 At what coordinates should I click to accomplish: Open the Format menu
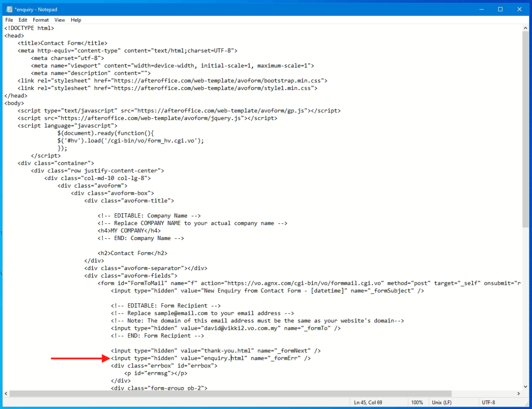(41, 20)
